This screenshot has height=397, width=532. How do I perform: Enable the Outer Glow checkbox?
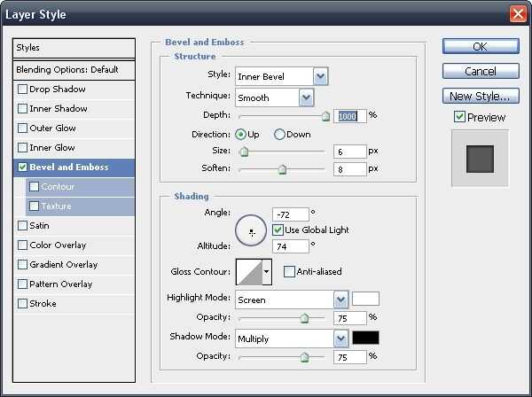point(22,128)
